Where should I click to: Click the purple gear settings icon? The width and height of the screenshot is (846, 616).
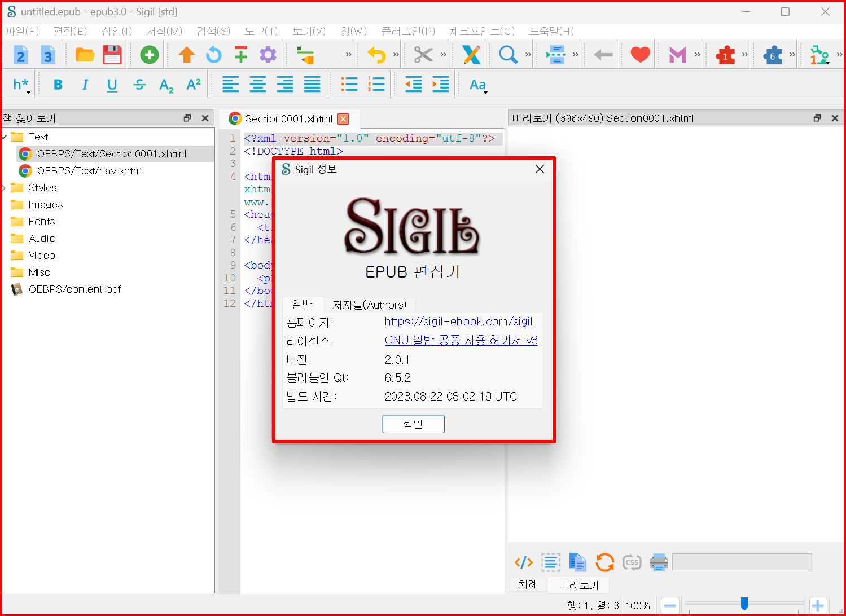tap(268, 55)
